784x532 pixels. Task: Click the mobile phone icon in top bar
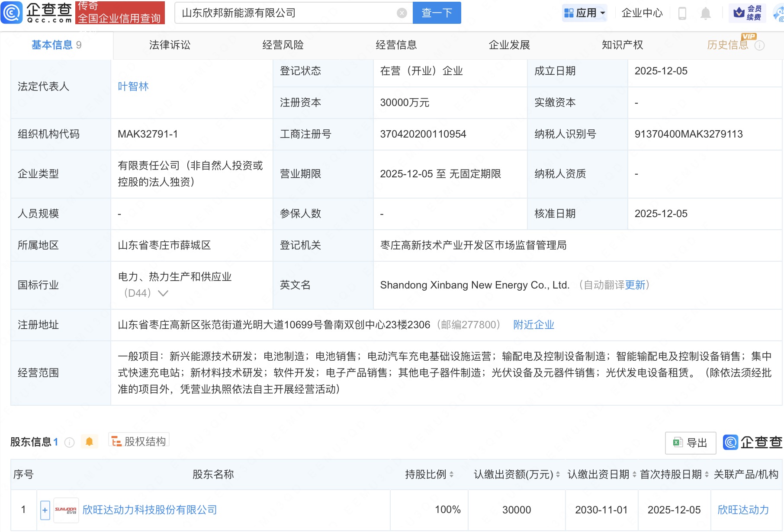[682, 13]
